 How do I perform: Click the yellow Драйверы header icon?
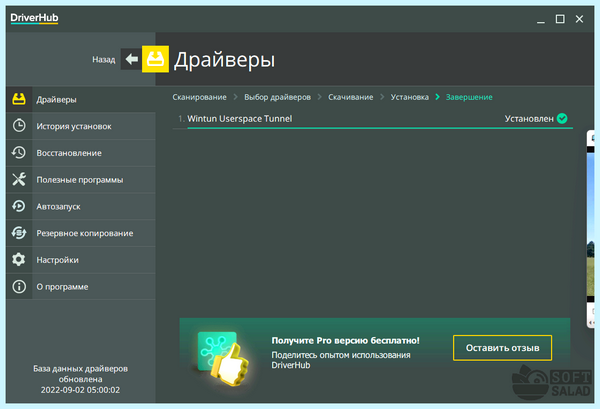tap(155, 59)
